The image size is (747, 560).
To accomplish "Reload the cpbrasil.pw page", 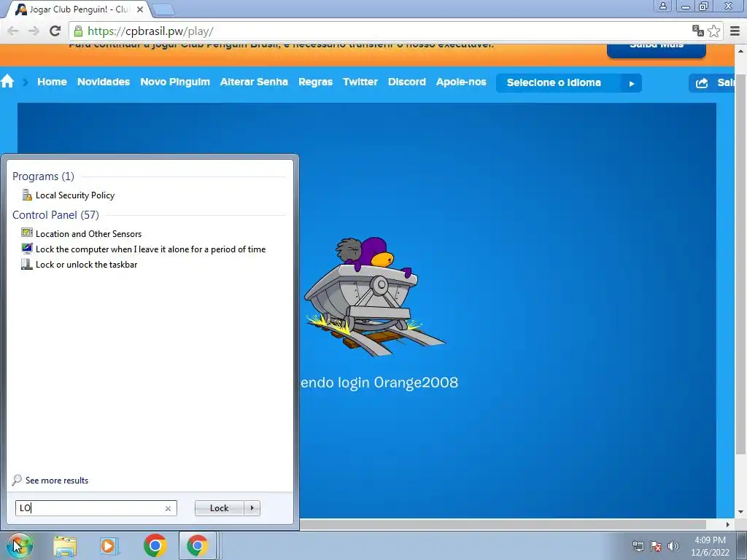I will pos(55,31).
